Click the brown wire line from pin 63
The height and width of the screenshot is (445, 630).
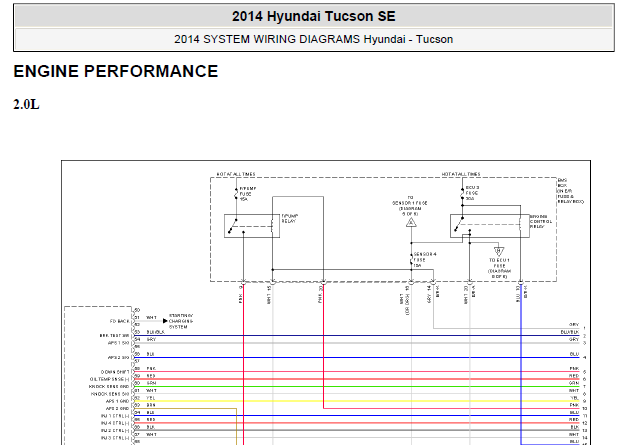(x=185, y=409)
